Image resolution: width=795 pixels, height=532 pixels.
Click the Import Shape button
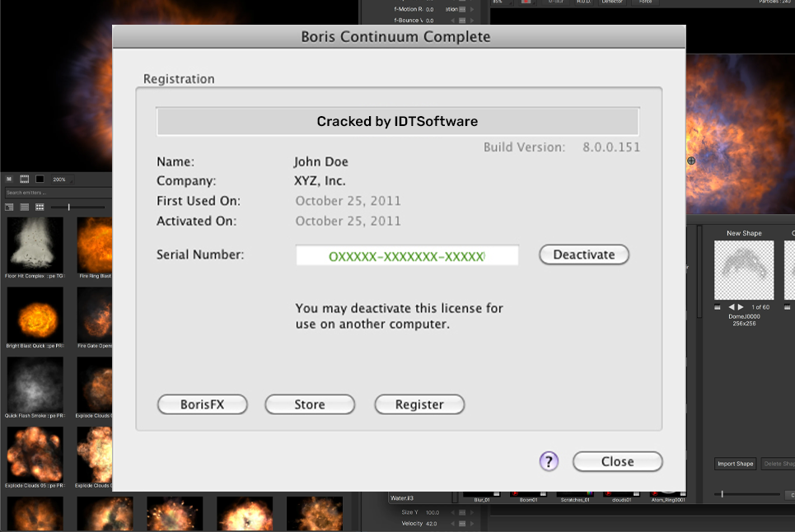pyautogui.click(x=735, y=464)
